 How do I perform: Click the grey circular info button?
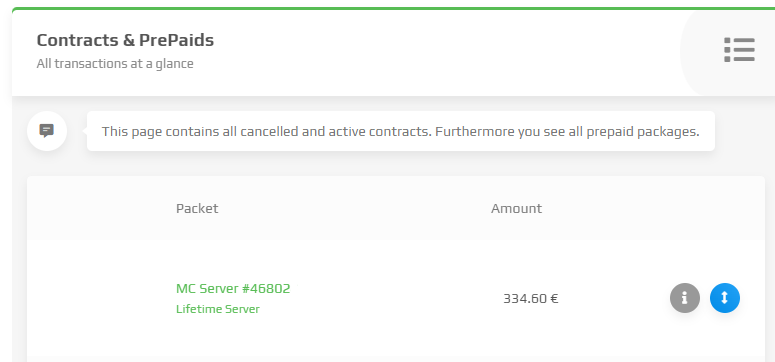click(x=685, y=298)
